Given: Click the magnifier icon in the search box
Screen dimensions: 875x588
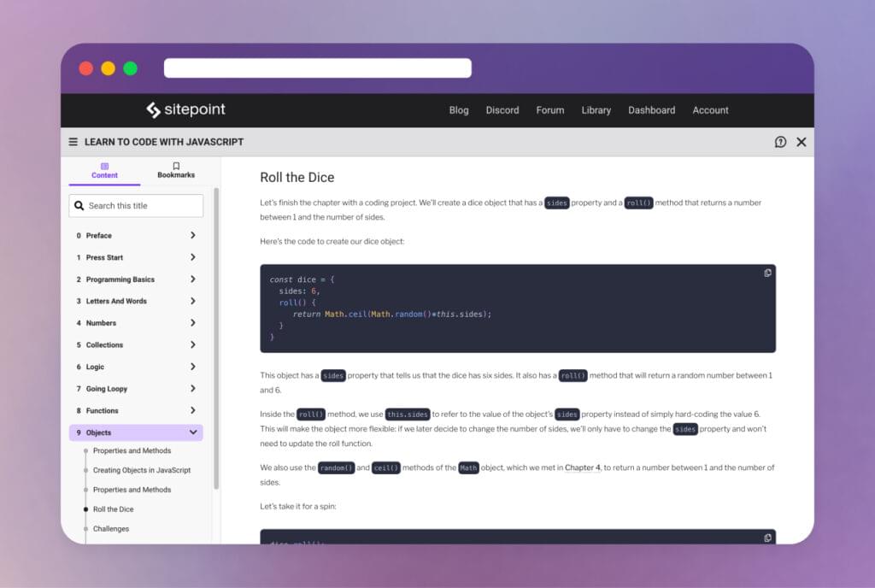Looking at the screenshot, I should coord(79,205).
